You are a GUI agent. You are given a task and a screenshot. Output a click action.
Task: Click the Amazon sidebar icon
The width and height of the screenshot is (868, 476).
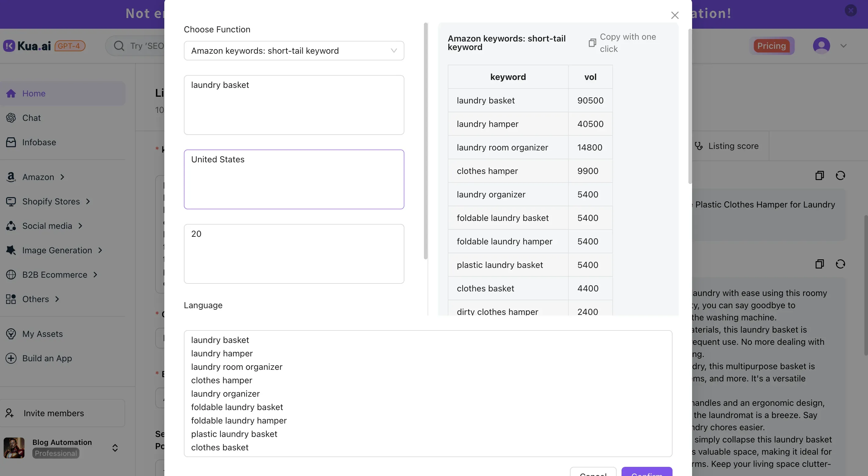click(10, 177)
